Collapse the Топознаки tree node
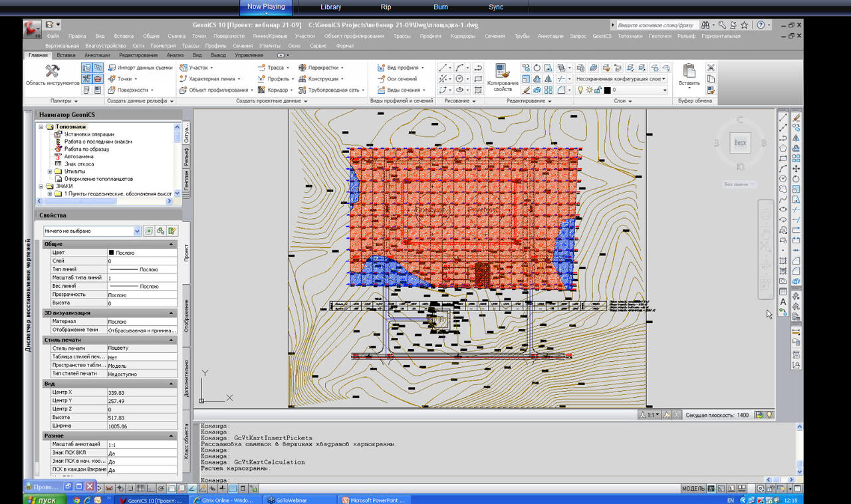 coord(41,126)
